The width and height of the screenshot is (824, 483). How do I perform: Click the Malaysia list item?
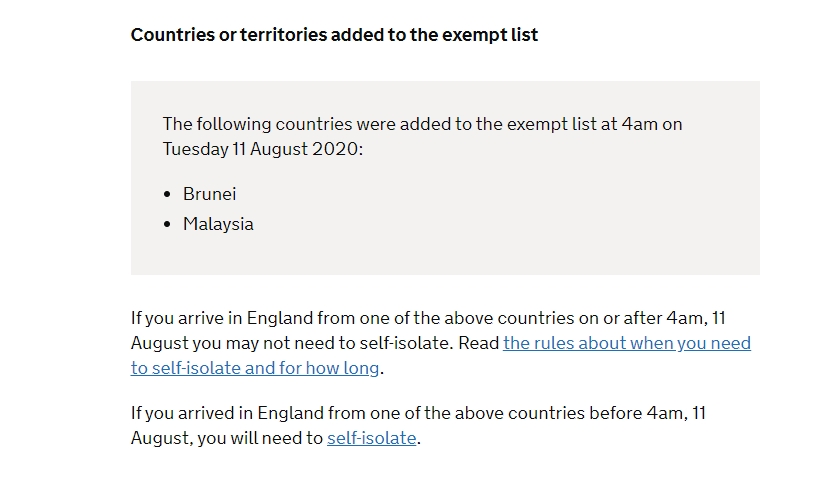coord(218,224)
